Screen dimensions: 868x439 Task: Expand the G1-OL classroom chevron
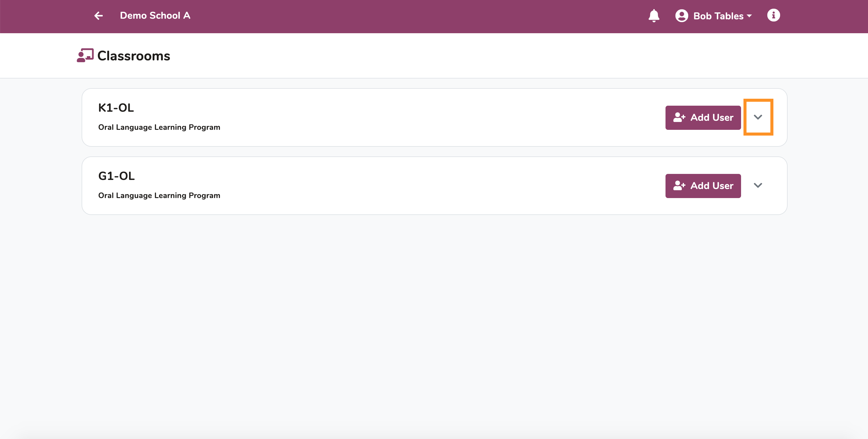tap(758, 185)
